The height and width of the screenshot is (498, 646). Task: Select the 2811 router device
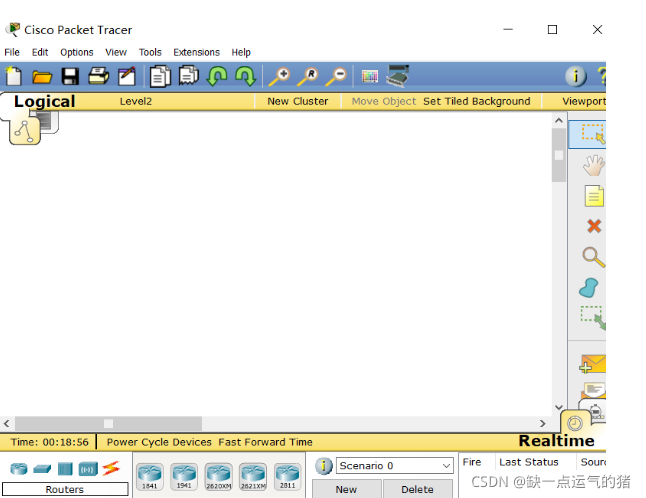287,477
